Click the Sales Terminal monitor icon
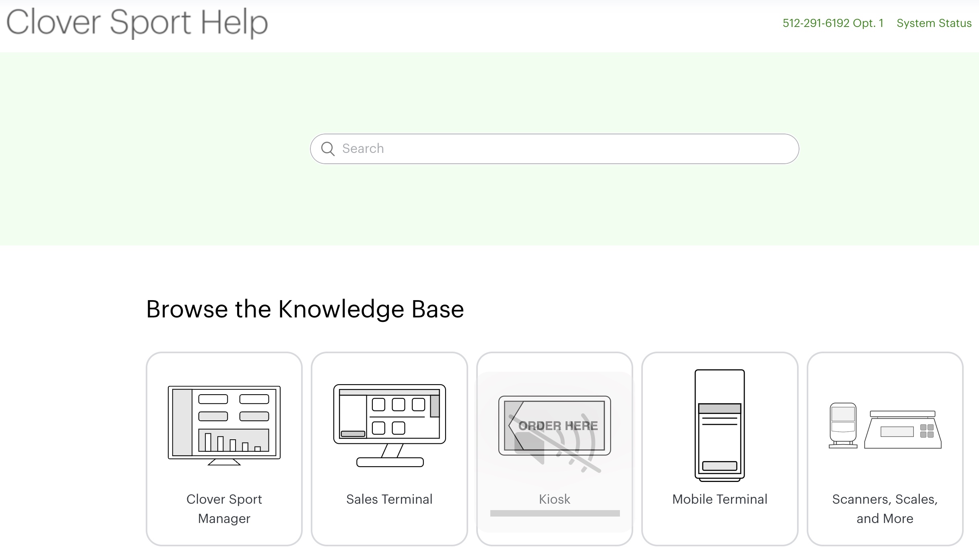 coord(390,425)
